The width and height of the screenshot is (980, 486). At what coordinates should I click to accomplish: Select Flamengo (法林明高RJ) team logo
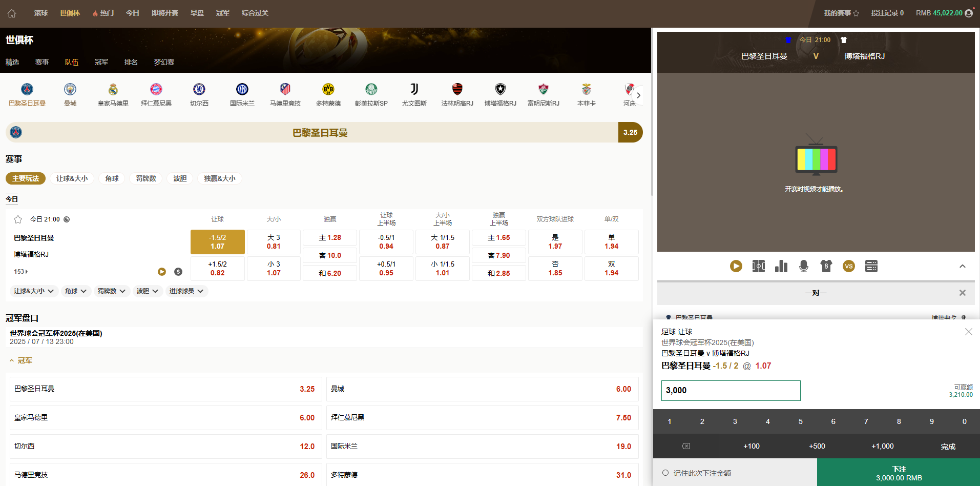coord(457,89)
